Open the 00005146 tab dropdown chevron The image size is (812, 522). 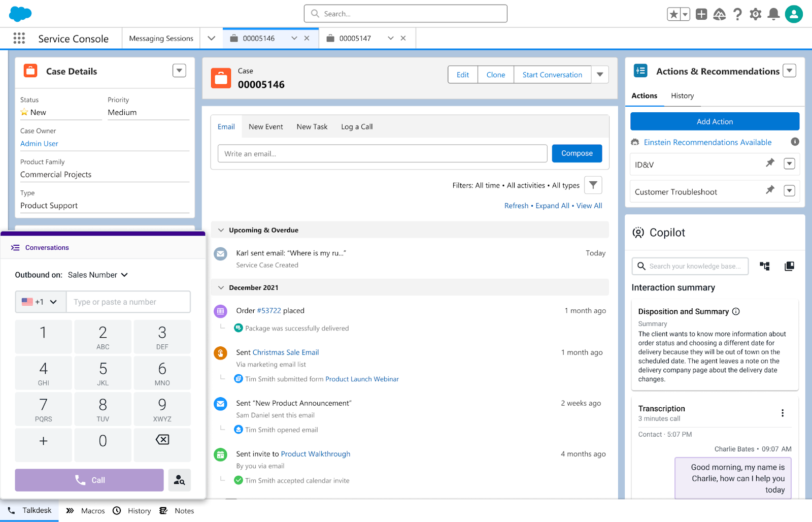tap(294, 38)
